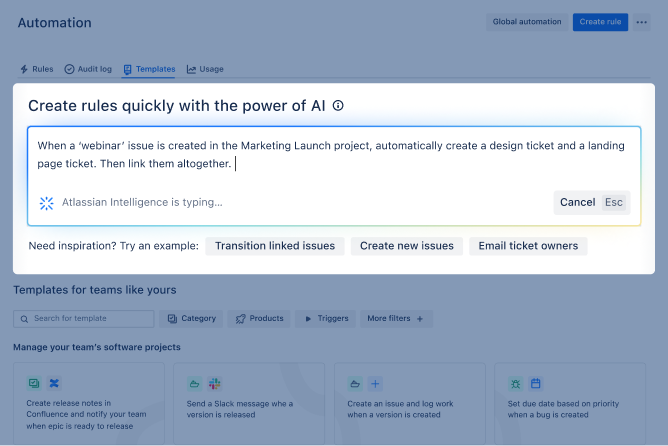Click the plus icon on log work template
This screenshot has height=446, width=668.
pos(375,383)
